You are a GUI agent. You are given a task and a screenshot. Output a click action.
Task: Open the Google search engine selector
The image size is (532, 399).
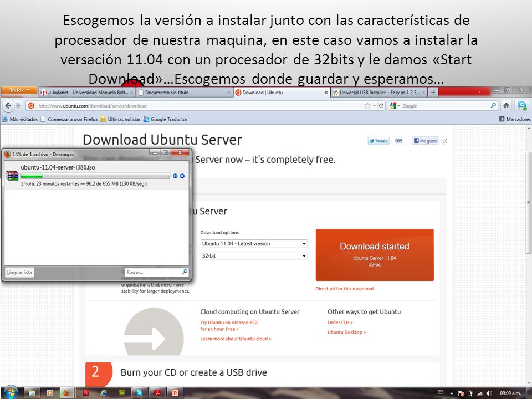[x=395, y=106]
